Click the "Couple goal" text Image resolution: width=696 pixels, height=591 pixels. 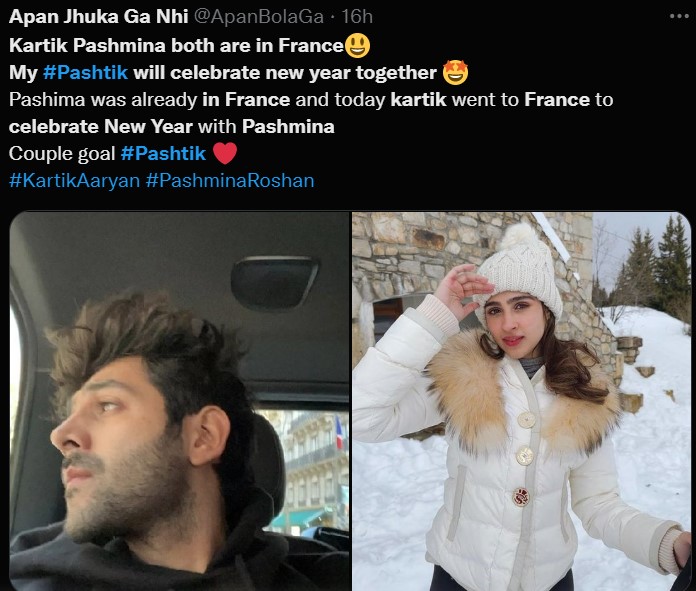point(62,154)
